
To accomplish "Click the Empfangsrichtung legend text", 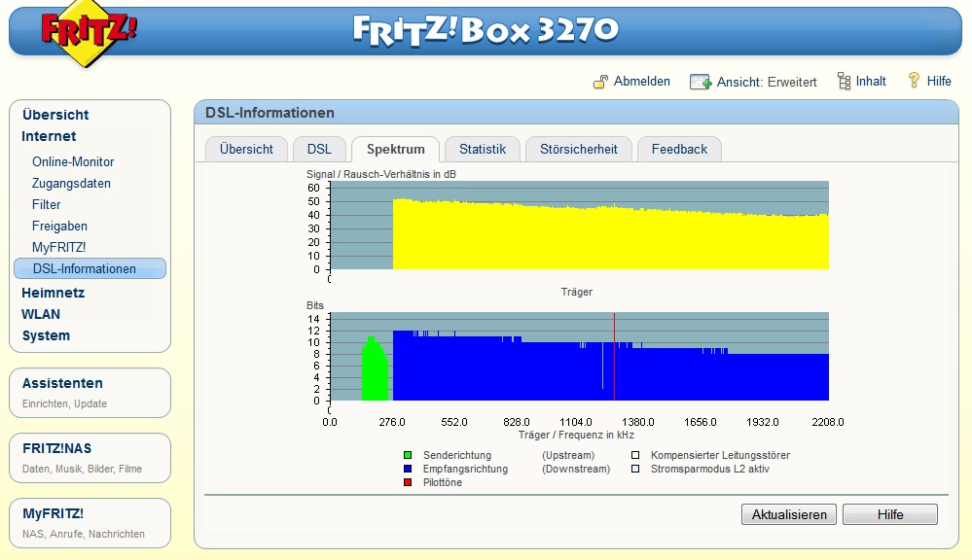I will coord(465,469).
